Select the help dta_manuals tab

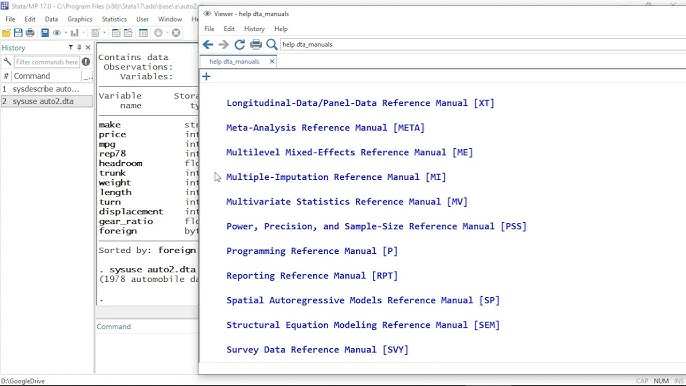click(x=234, y=62)
